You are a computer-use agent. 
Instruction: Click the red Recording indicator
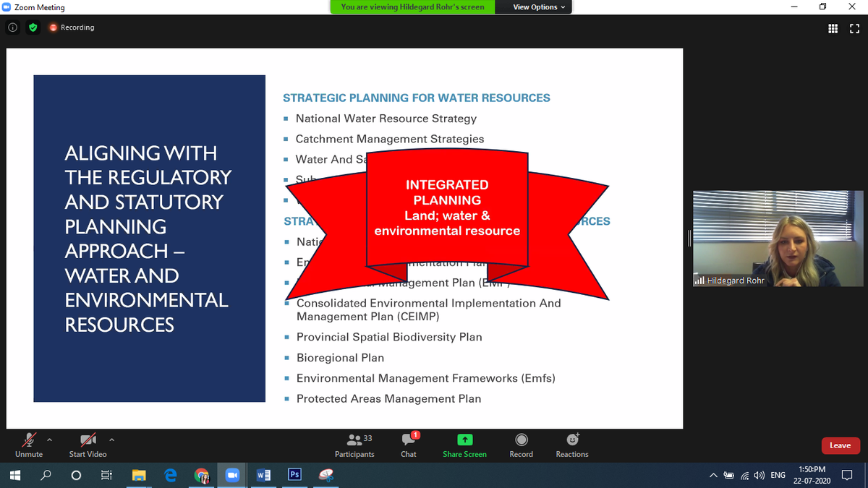click(72, 27)
